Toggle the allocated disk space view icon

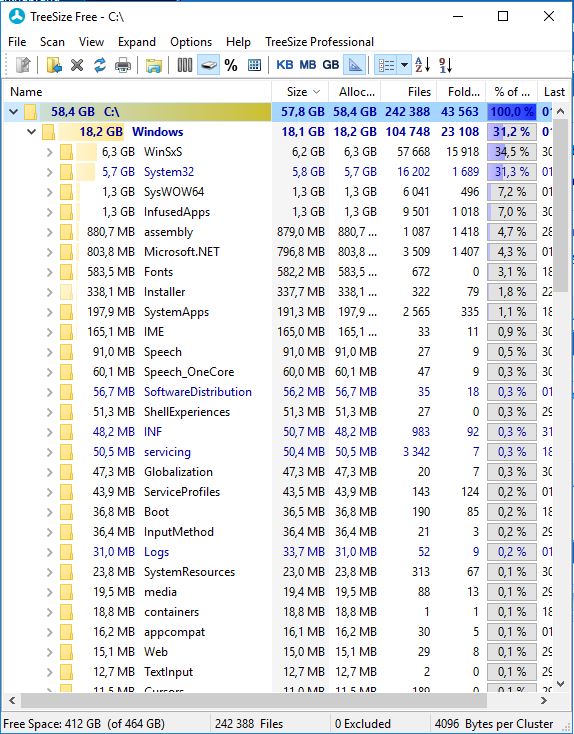click(x=208, y=65)
